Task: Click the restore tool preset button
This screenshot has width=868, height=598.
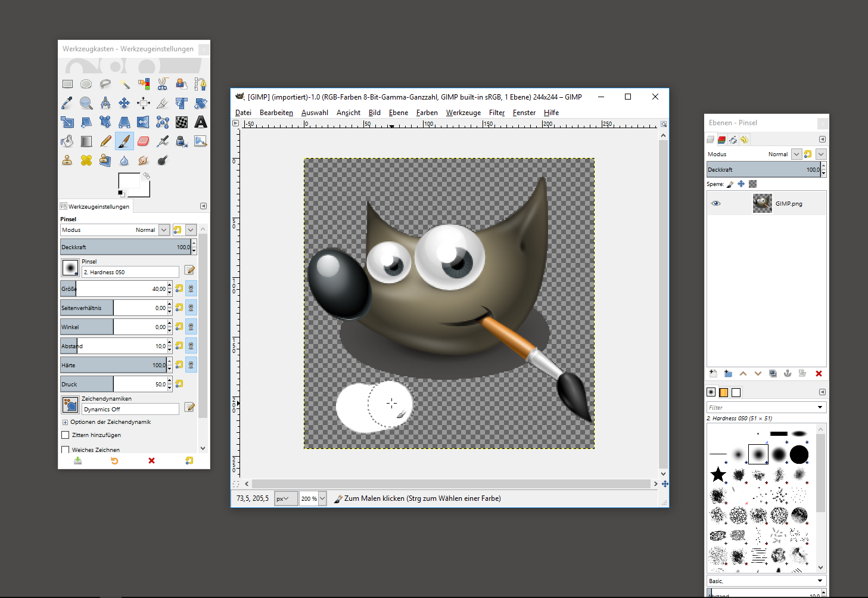Action: click(114, 461)
